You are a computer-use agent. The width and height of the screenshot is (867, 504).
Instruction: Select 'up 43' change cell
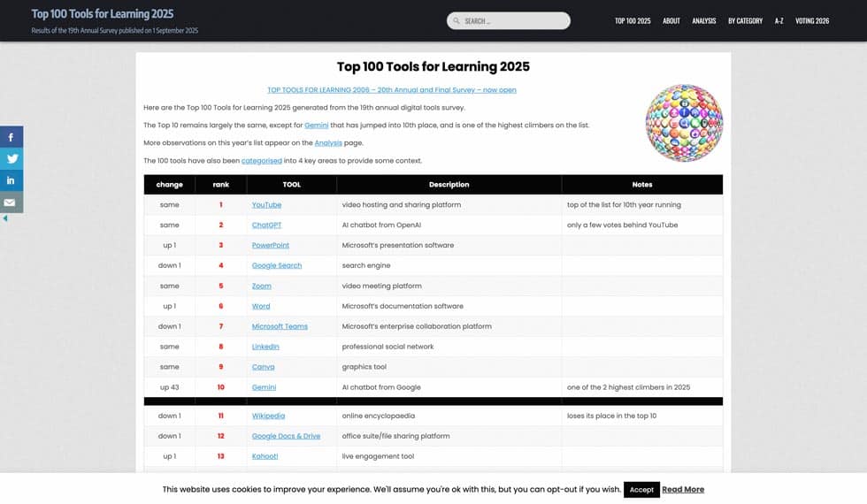(x=169, y=387)
